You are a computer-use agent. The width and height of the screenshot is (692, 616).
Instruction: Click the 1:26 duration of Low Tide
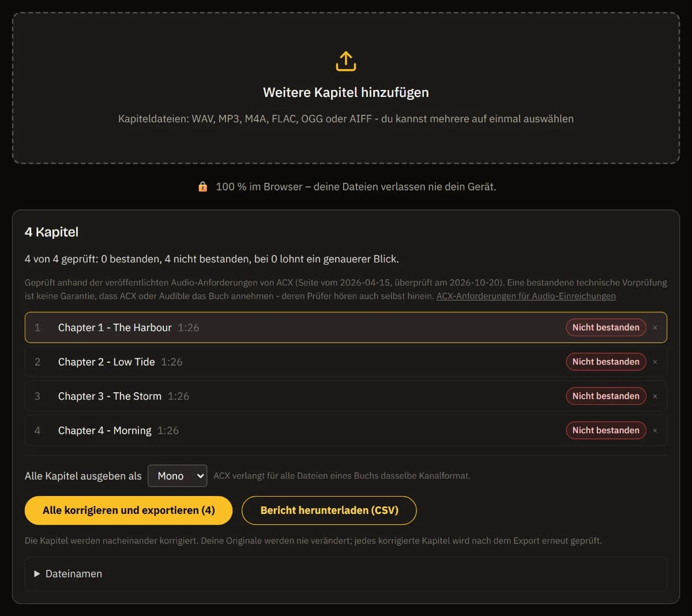[172, 362]
